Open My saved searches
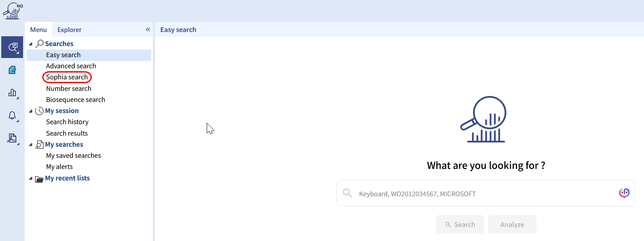The height and width of the screenshot is (241, 644). [73, 156]
